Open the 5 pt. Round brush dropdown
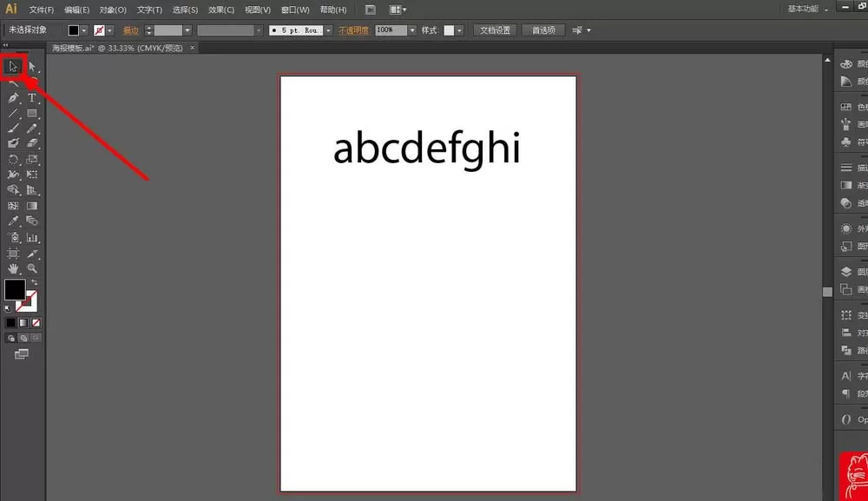Image resolution: width=868 pixels, height=501 pixels. (x=328, y=30)
